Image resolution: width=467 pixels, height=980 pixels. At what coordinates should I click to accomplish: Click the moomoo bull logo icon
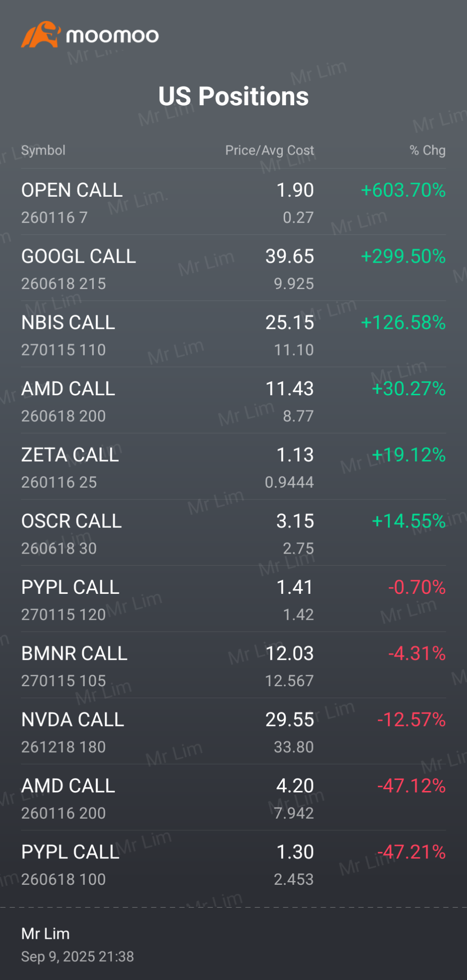tap(41, 34)
